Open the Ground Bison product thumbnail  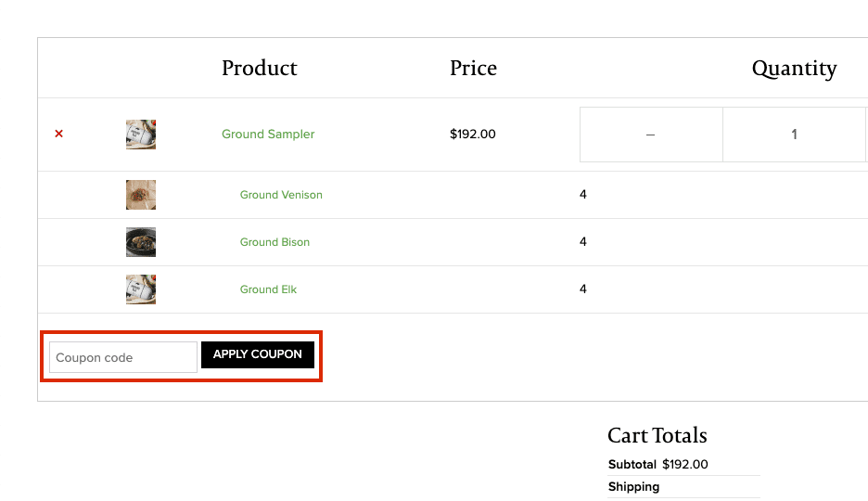[x=141, y=242]
